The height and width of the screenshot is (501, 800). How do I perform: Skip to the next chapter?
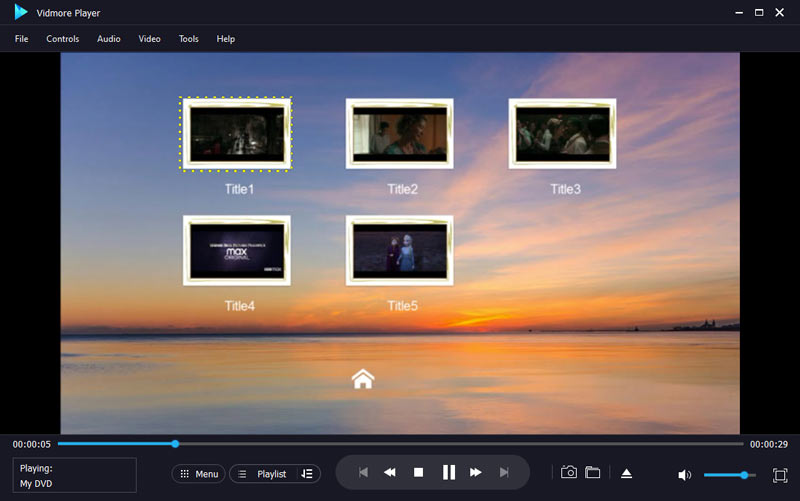505,472
